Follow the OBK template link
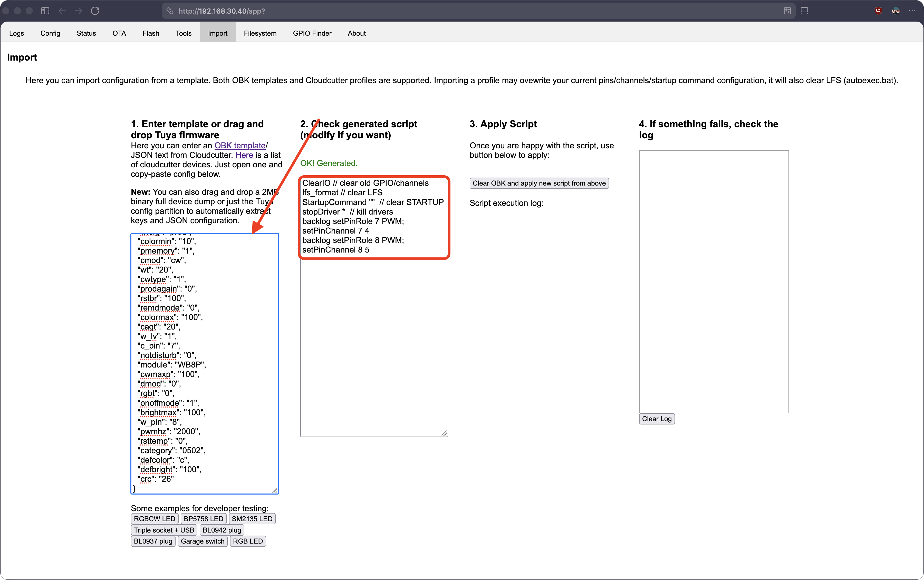This screenshot has width=924, height=580. point(240,145)
